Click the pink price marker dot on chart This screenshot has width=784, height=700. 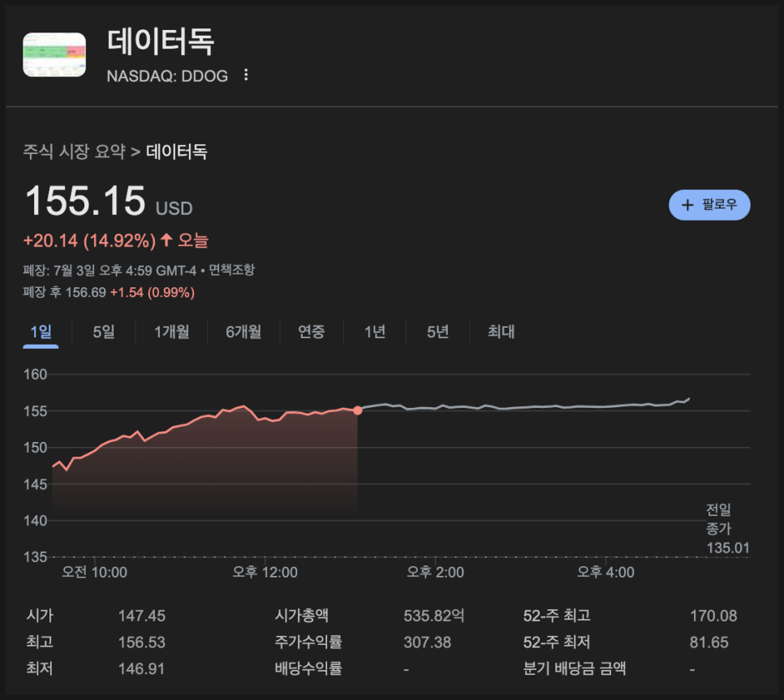pos(357,410)
